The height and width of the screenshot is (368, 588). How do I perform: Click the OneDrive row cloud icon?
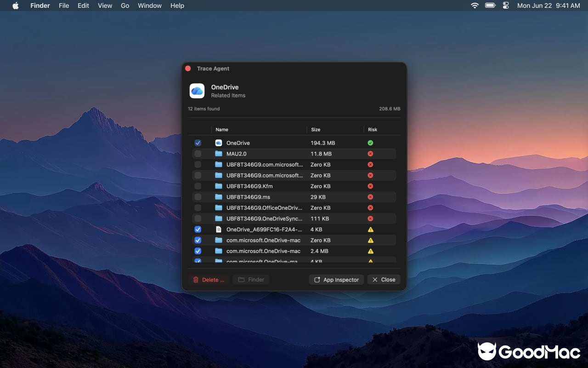(x=219, y=143)
